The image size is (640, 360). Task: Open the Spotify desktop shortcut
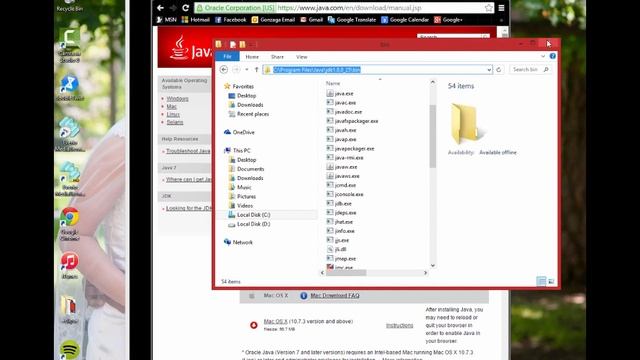click(x=69, y=349)
